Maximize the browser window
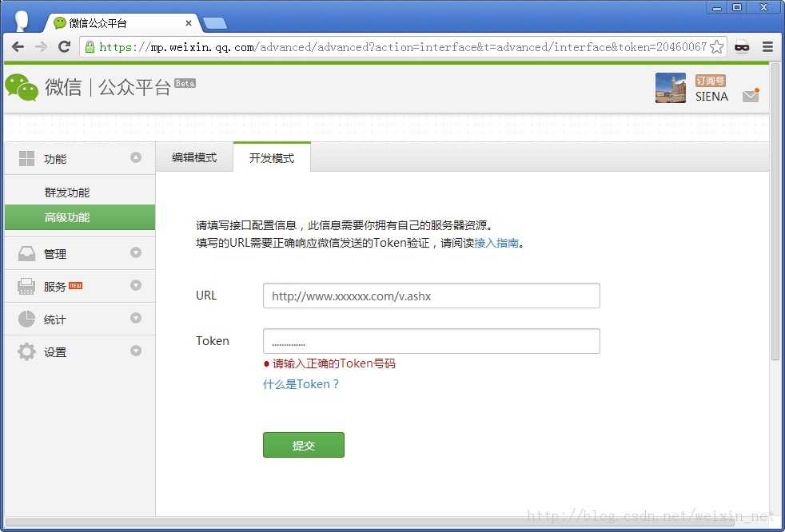The height and width of the screenshot is (532, 785). coord(737,7)
